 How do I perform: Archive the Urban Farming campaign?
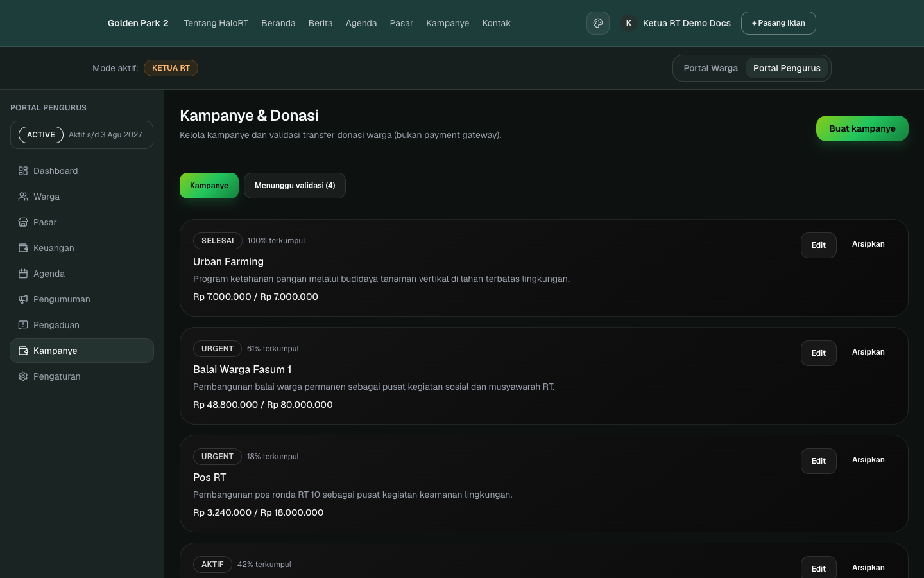click(868, 244)
